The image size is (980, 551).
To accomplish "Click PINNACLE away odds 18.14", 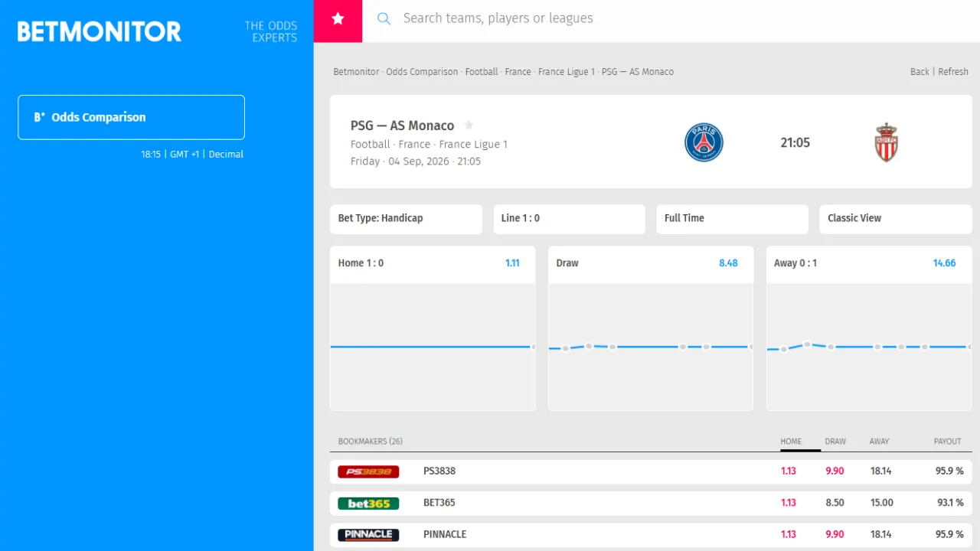I will point(880,534).
